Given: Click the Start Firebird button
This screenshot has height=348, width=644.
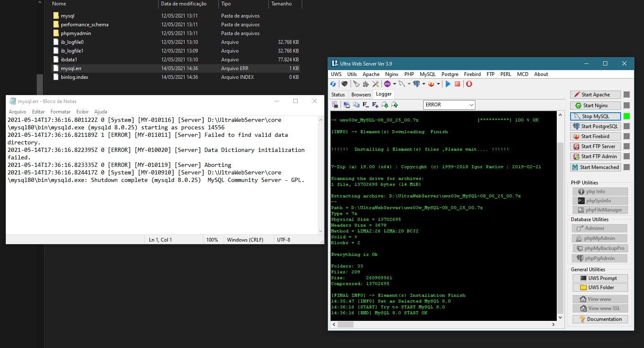Looking at the screenshot, I should click(x=596, y=136).
